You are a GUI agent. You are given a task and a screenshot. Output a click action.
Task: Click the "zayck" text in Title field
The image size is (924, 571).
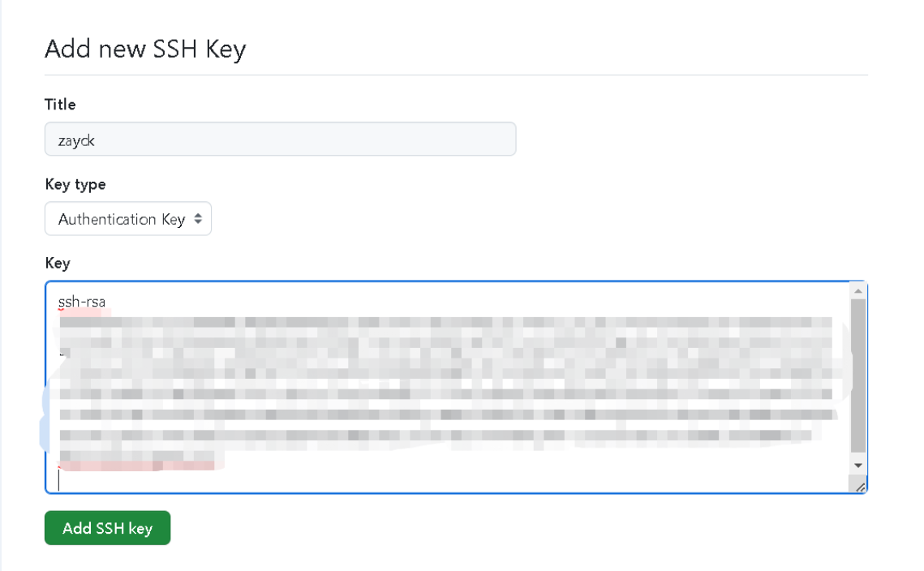tap(76, 140)
